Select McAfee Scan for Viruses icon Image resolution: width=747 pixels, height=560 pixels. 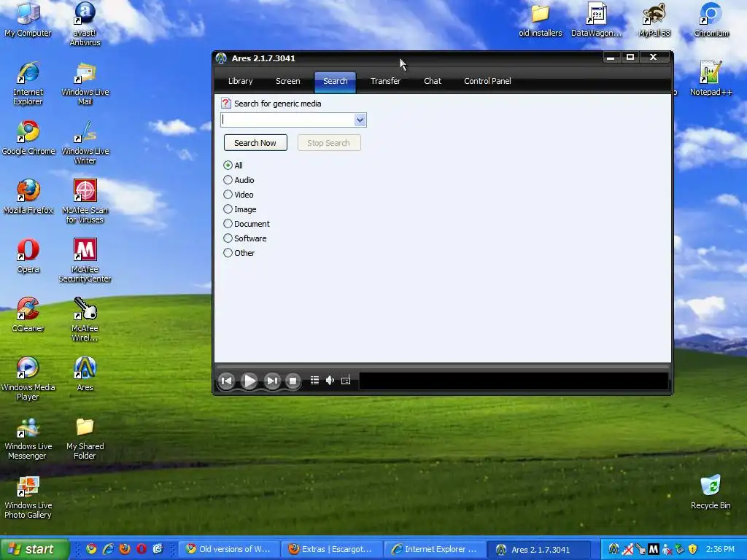(x=85, y=201)
